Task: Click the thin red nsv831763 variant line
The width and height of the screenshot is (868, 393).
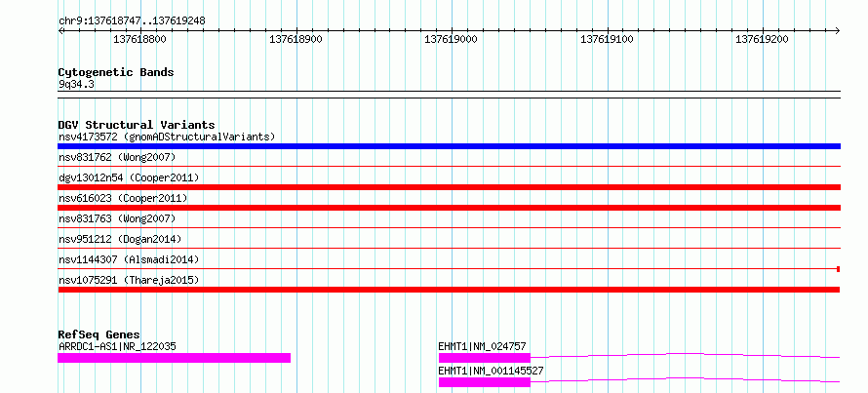Action: [449, 227]
